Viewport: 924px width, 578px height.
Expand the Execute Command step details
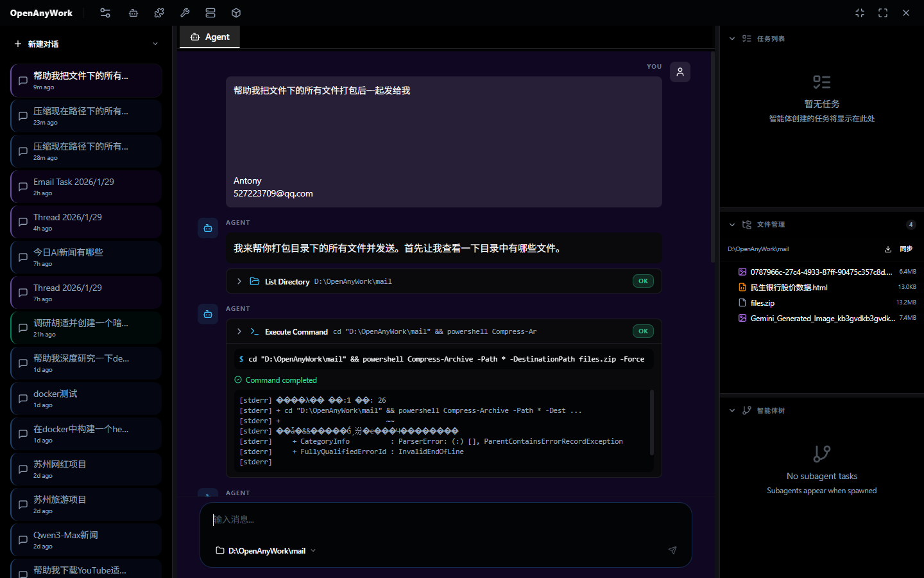click(239, 331)
